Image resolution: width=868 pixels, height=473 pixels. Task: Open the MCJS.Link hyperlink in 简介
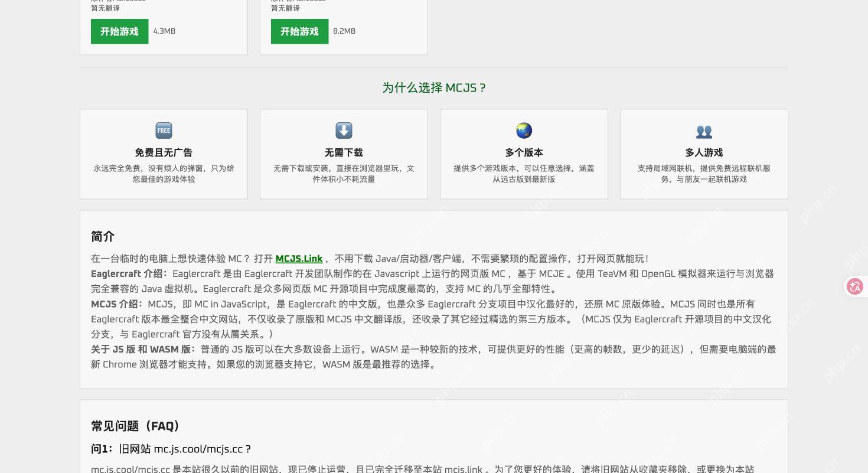point(299,259)
